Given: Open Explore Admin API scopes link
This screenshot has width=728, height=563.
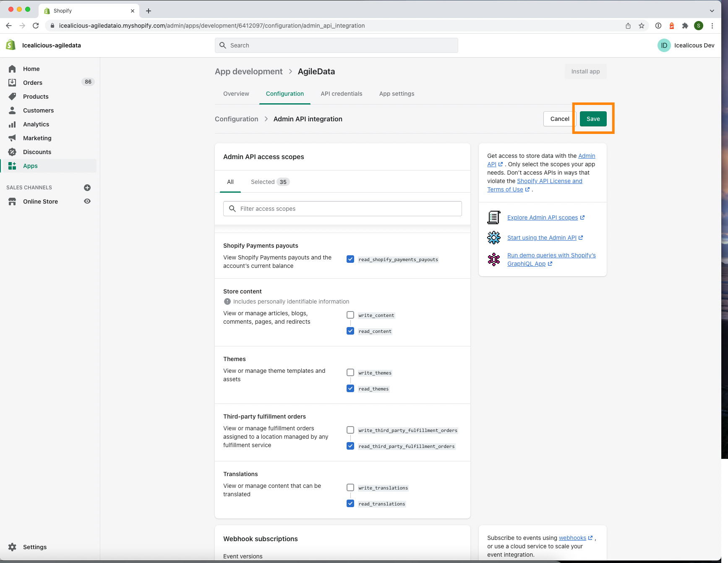Looking at the screenshot, I should coord(545,217).
